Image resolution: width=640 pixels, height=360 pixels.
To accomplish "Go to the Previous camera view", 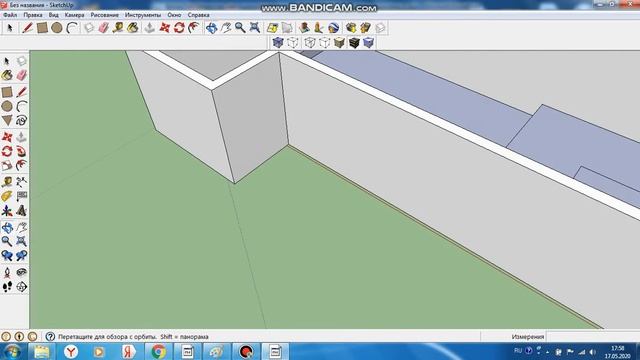I will pyautogui.click(x=7, y=256).
